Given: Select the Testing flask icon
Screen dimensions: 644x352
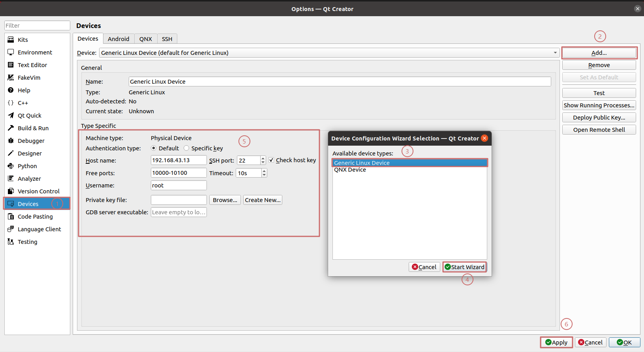Looking at the screenshot, I should pyautogui.click(x=11, y=242).
